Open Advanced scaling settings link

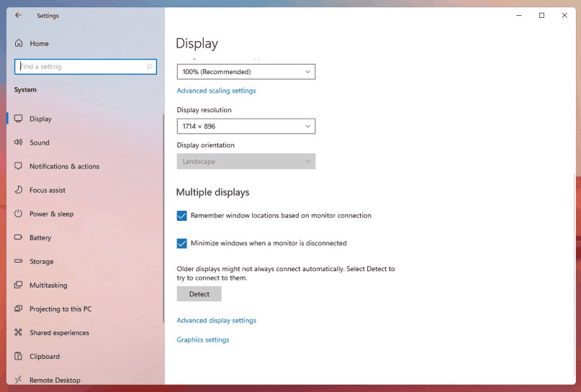tap(216, 91)
